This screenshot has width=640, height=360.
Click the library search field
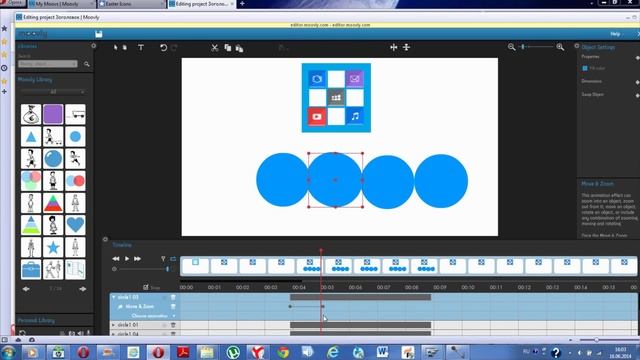coord(48,64)
